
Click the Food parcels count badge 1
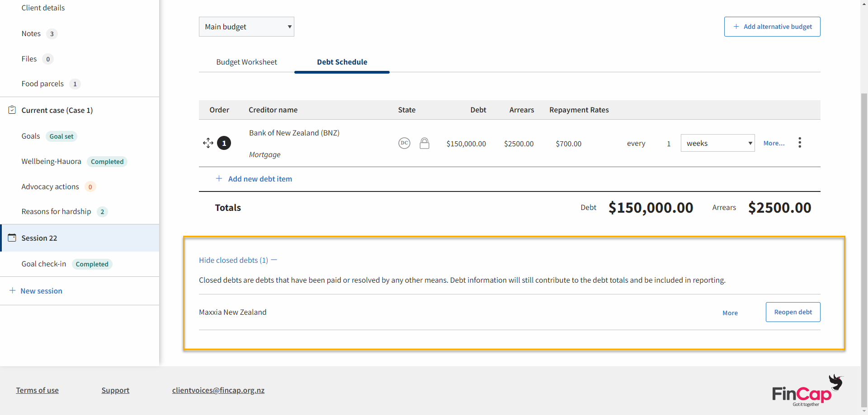[75, 84]
